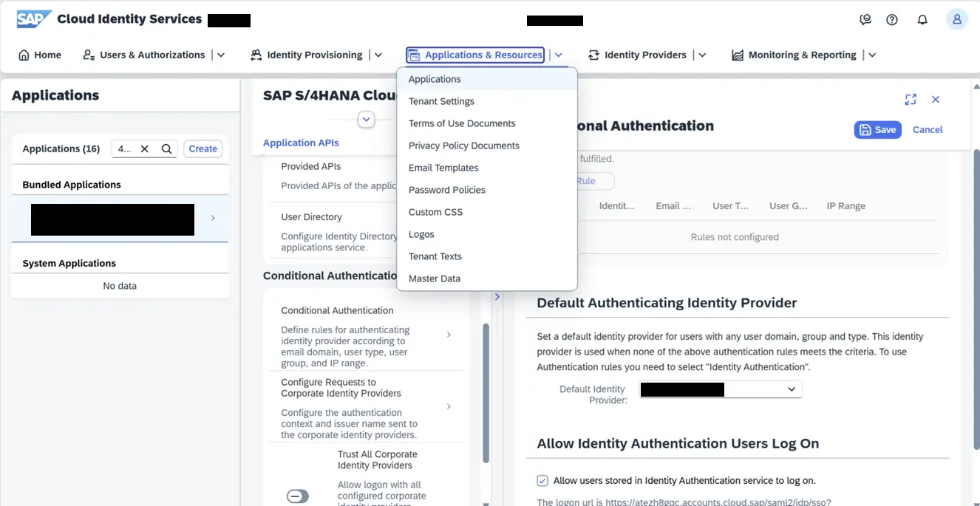Open the feedback chat icon

[865, 20]
